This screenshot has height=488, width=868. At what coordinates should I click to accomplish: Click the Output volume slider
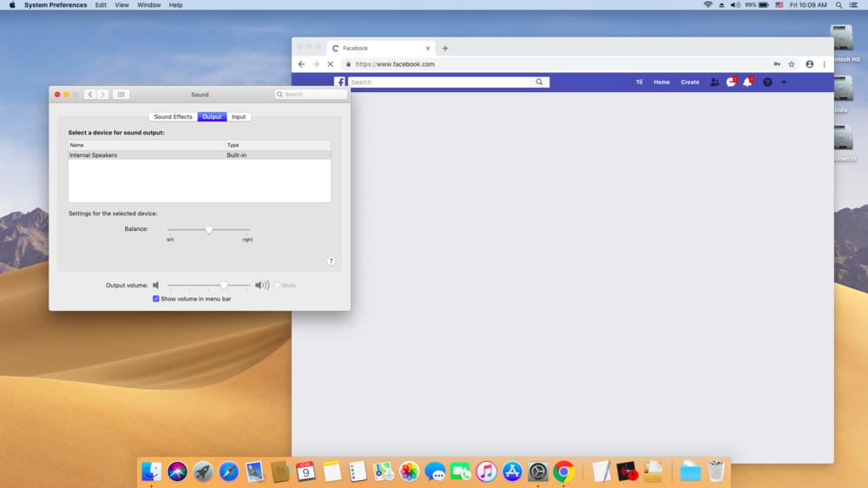tap(208, 285)
